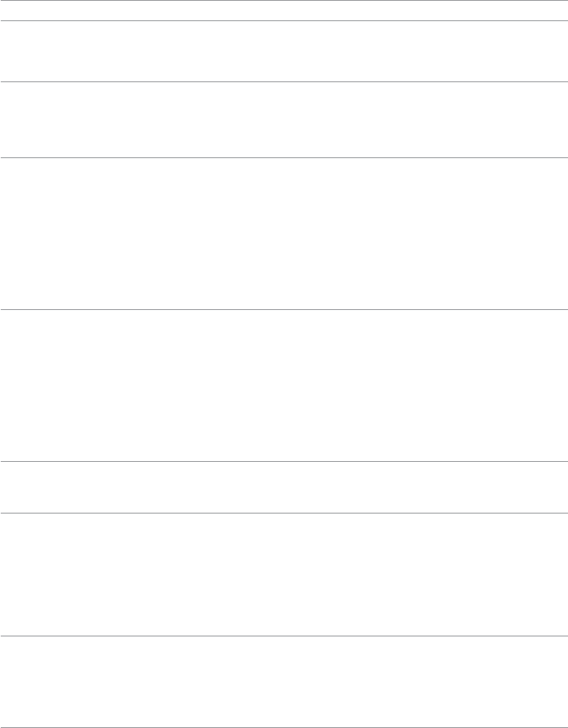Click the divider line below the third row

(x=284, y=157)
